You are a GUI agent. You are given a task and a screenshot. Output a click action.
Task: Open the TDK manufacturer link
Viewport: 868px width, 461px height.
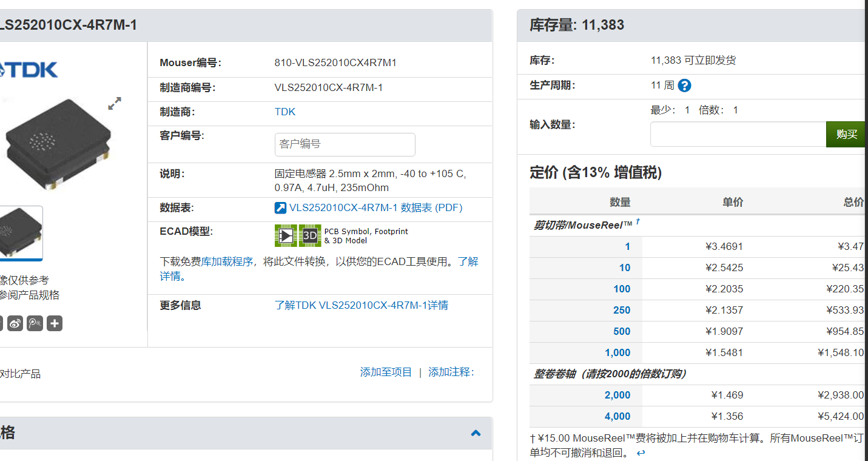tap(285, 112)
